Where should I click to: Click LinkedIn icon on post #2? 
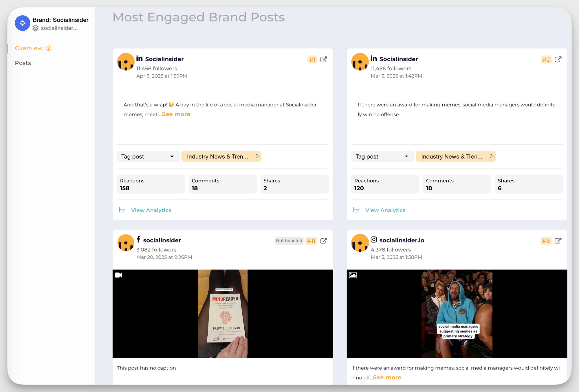tap(374, 59)
